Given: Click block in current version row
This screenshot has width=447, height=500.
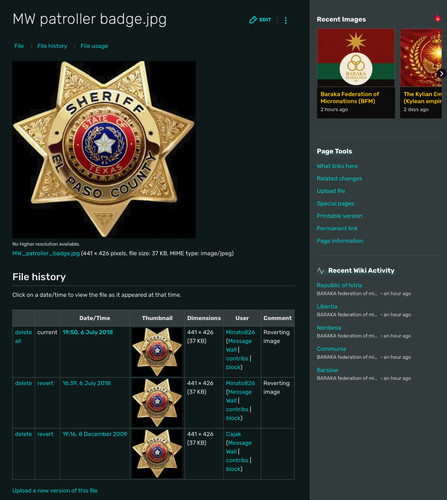Looking at the screenshot, I should (233, 367).
